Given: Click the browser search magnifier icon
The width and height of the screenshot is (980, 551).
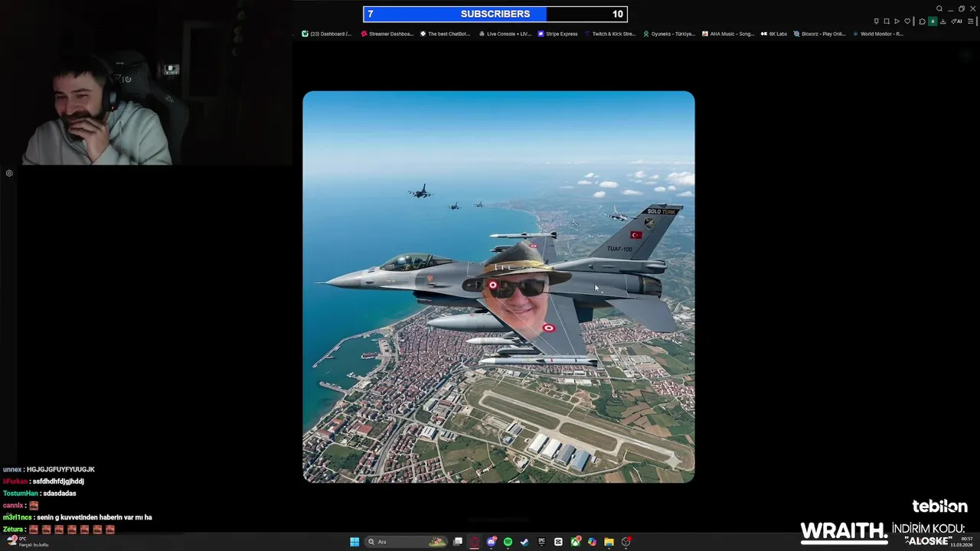Looking at the screenshot, I should [939, 8].
